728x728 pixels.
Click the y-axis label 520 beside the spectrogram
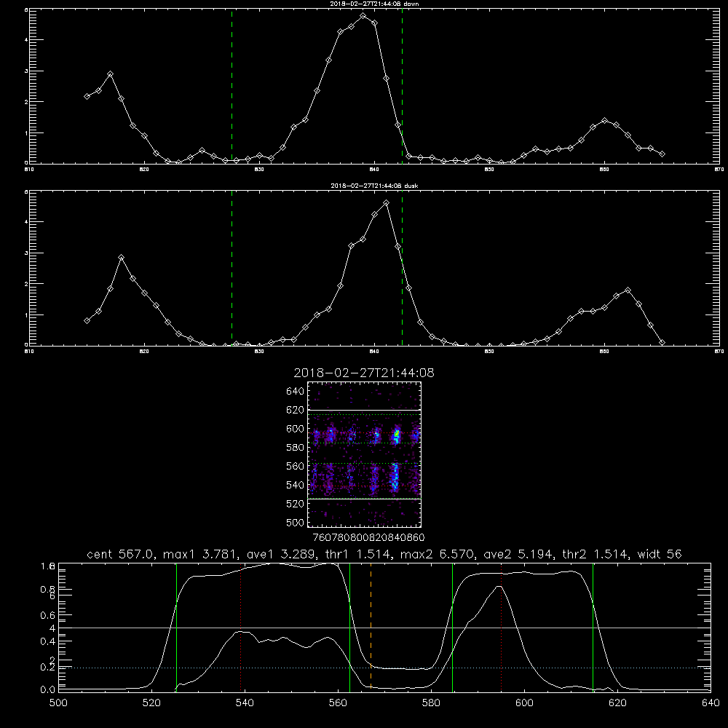pyautogui.click(x=296, y=503)
